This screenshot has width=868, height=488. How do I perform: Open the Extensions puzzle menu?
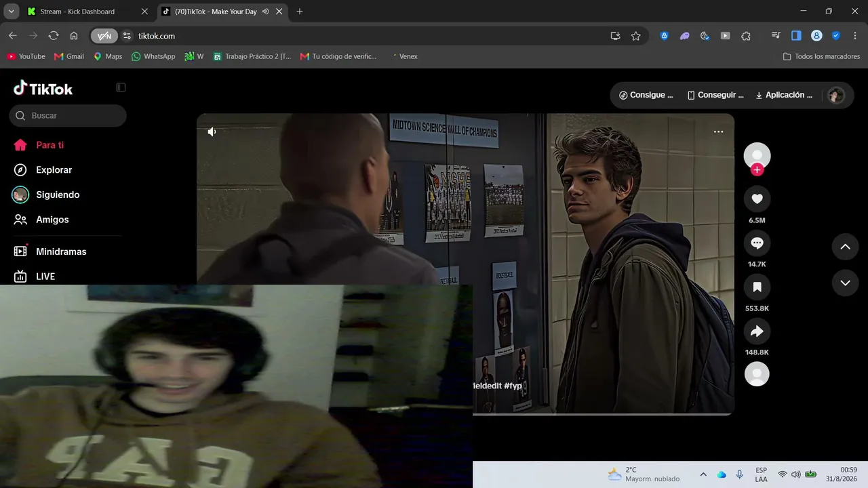[x=746, y=36]
